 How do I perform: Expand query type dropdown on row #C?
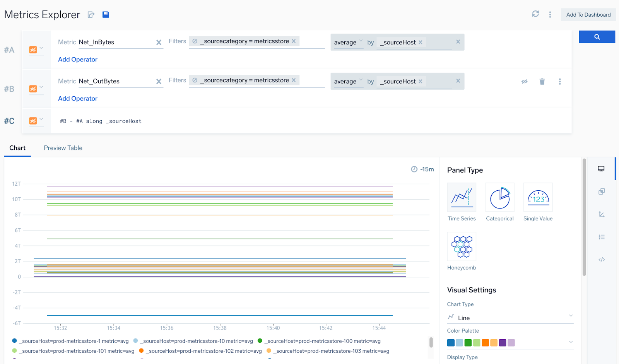click(36, 121)
